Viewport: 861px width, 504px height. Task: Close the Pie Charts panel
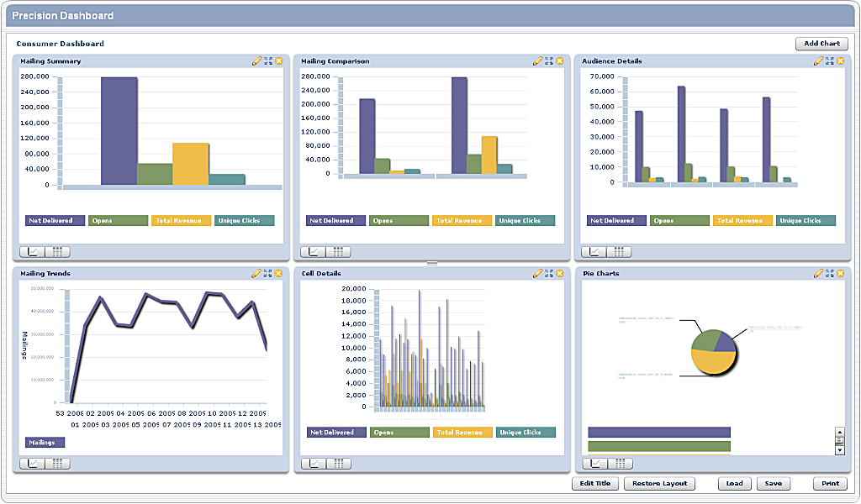point(840,274)
